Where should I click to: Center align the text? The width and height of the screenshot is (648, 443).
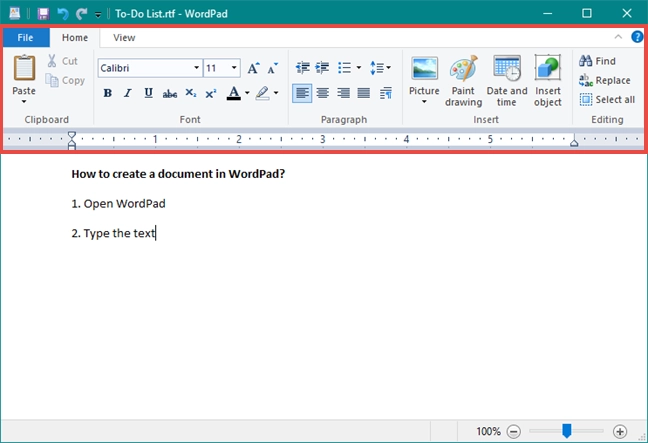(x=322, y=93)
